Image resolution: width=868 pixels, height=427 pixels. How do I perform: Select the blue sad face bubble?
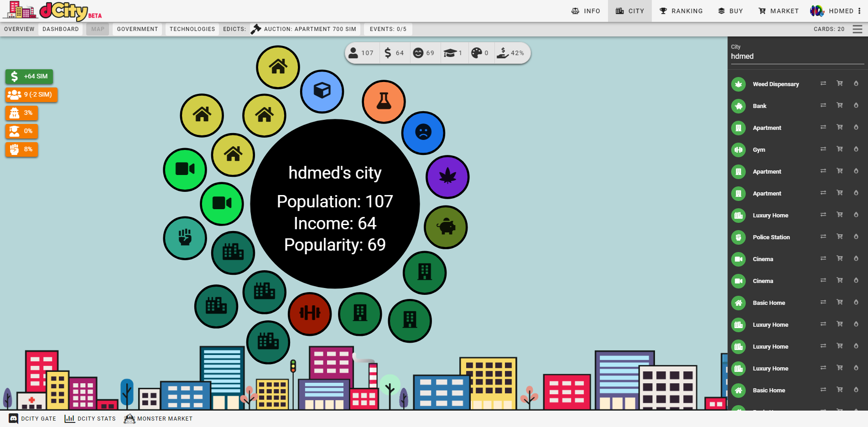point(423,133)
